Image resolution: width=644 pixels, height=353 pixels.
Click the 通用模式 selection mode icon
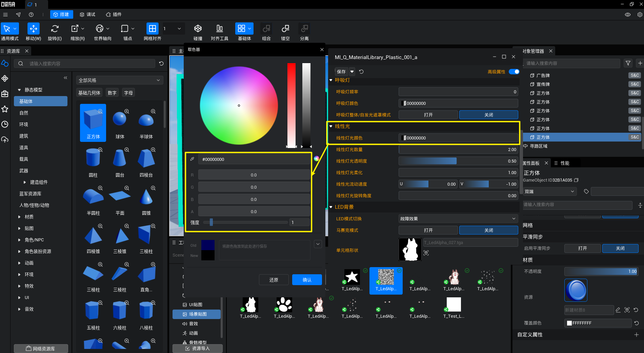pos(7,29)
